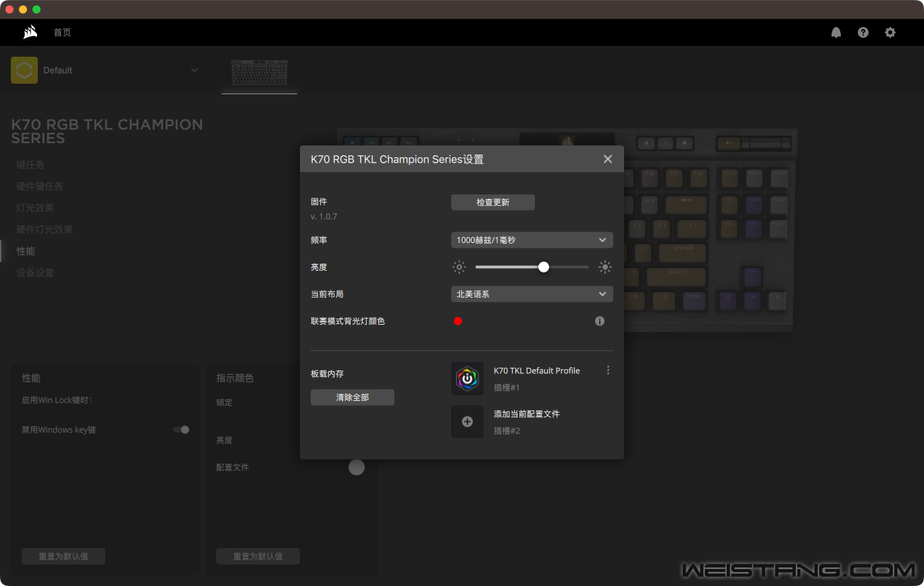
Task: Click 清除全部 to clear onboard memory
Action: tap(353, 398)
